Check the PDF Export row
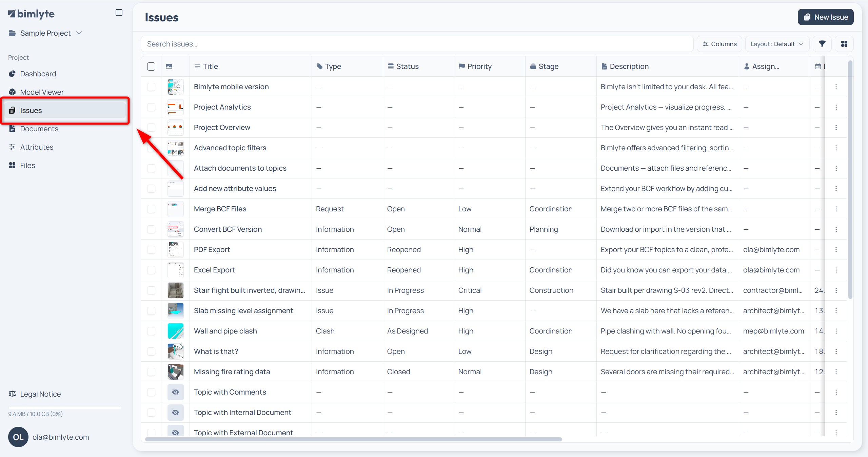This screenshot has height=457, width=868. (x=151, y=250)
